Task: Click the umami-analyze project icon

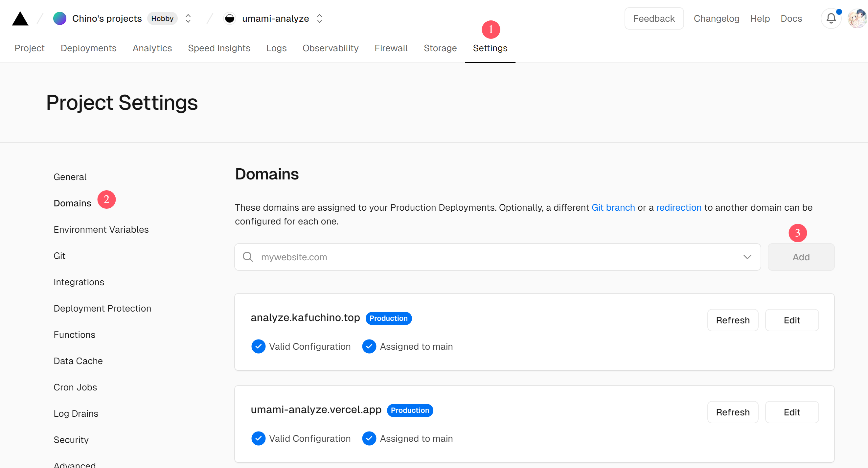Action: pos(229,18)
